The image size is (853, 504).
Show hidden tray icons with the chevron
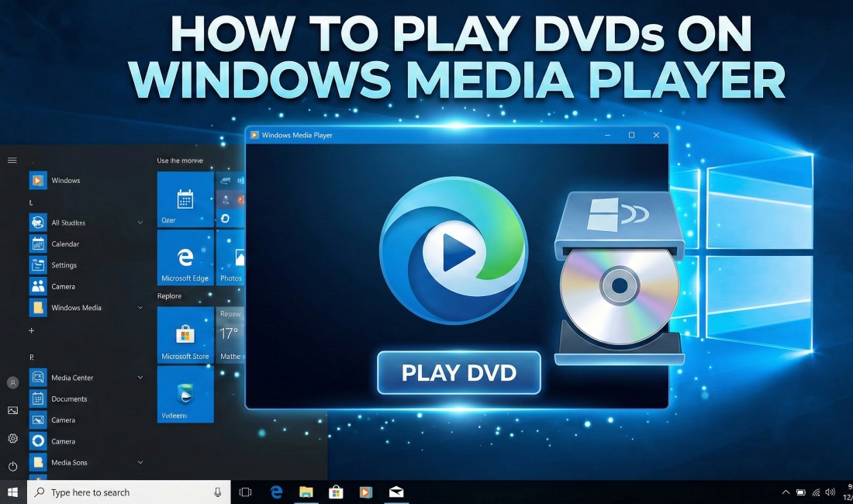pos(786,492)
